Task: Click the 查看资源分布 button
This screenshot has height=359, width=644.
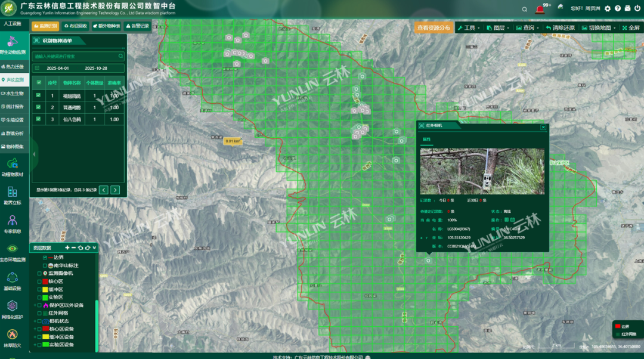Action: [x=434, y=27]
